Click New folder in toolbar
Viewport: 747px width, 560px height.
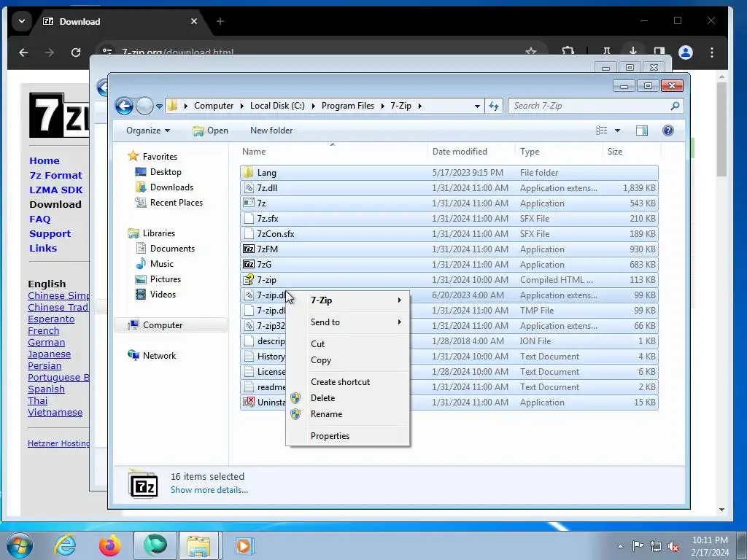[x=271, y=131]
